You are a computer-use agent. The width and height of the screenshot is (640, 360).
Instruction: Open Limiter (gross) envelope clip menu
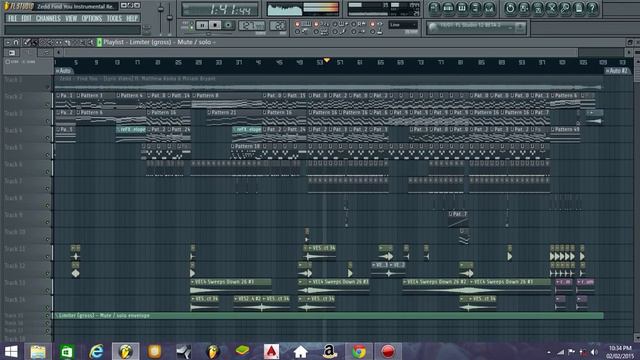point(56,316)
